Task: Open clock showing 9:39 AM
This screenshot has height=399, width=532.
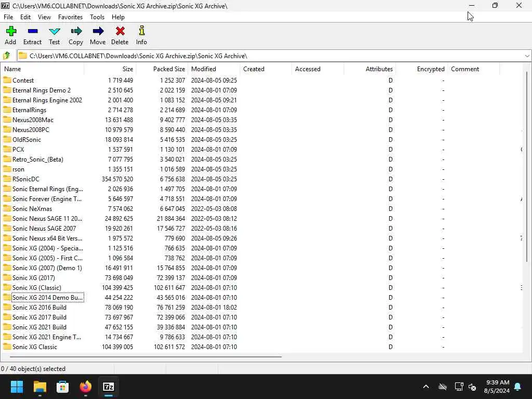Action: pos(497,387)
